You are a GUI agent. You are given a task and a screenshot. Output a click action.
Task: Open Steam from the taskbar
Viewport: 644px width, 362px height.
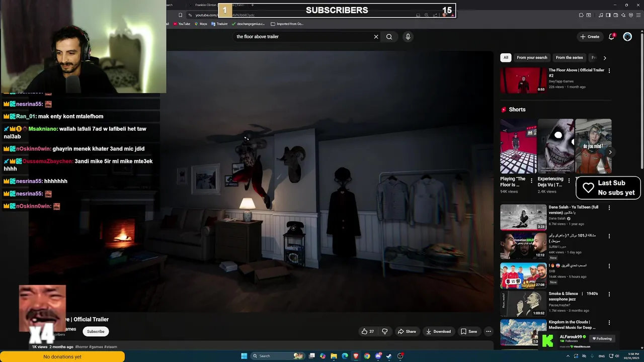[x=389, y=356]
